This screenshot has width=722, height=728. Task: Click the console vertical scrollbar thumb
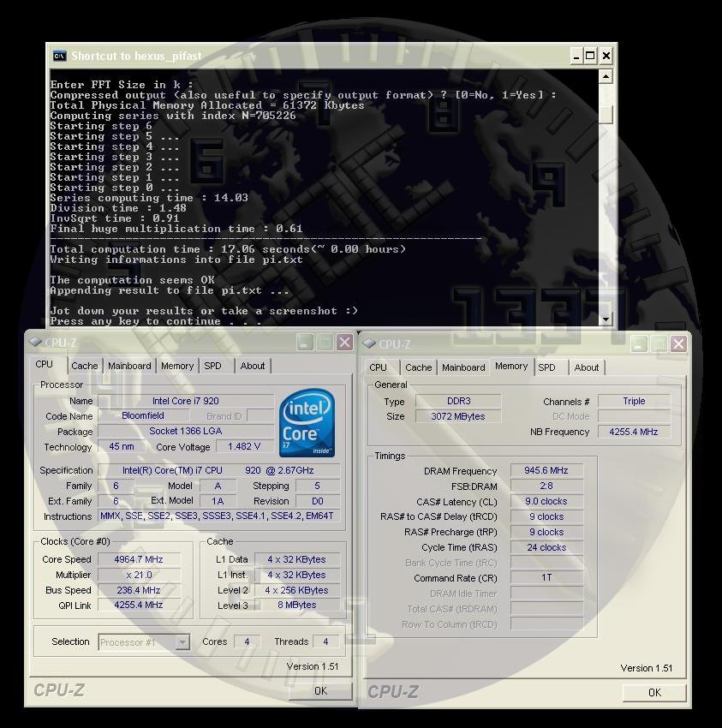tap(606, 115)
